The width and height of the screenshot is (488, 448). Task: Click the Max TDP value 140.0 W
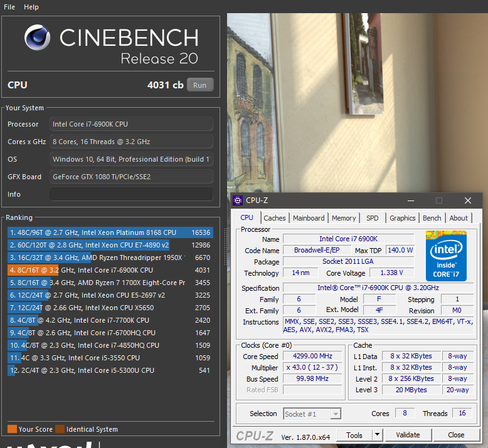point(400,250)
